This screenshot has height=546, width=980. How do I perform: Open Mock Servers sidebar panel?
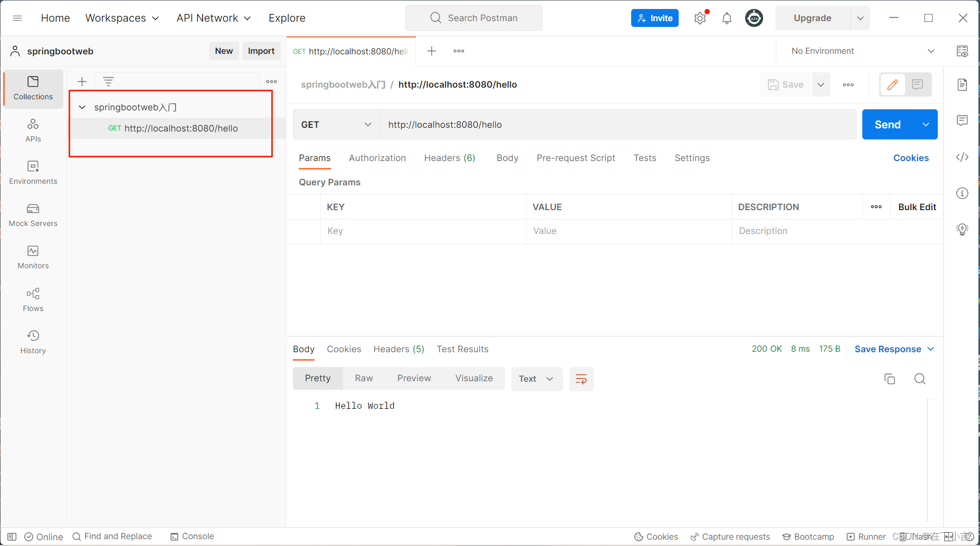click(33, 215)
